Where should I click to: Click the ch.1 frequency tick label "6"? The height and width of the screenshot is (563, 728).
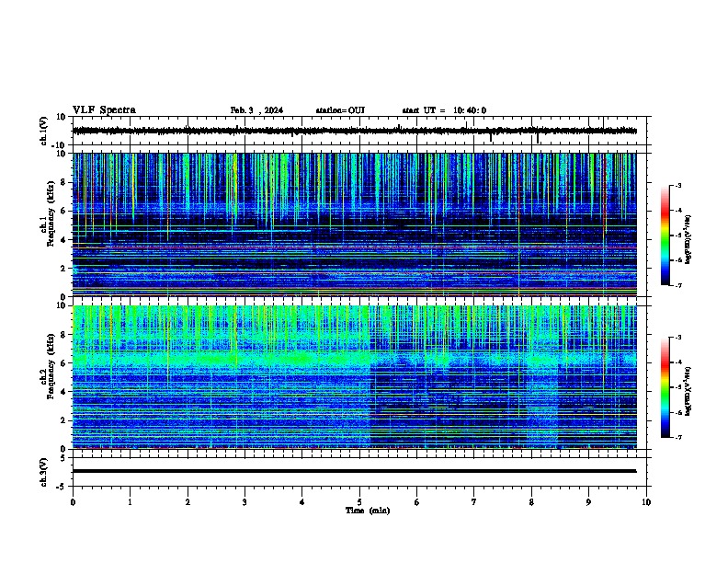click(x=64, y=211)
